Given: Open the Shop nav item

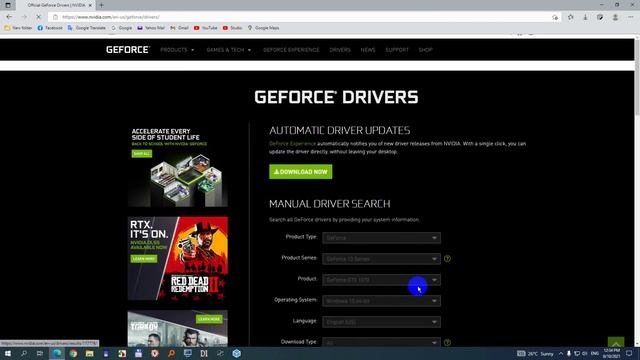Looking at the screenshot, I should pos(425,50).
